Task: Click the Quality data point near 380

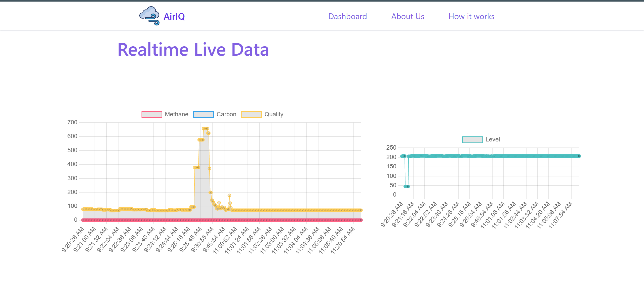Action: (196, 167)
